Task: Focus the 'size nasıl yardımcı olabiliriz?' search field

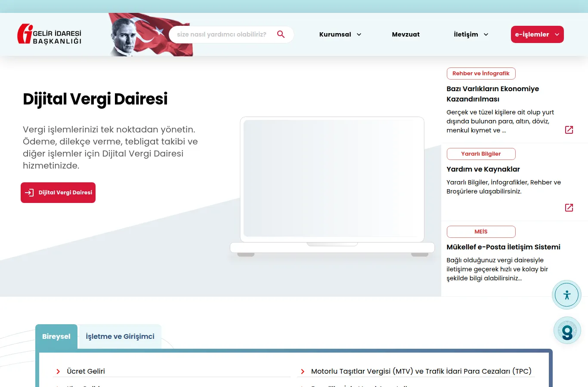Action: [222, 34]
